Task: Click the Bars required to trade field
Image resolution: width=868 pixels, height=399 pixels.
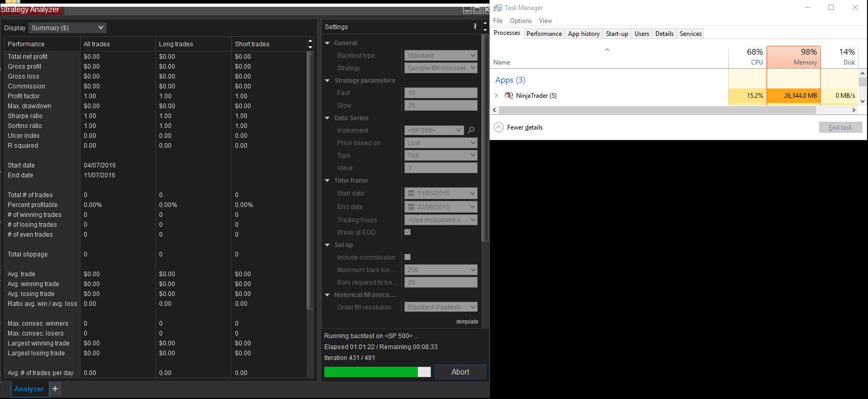Action: [441, 282]
